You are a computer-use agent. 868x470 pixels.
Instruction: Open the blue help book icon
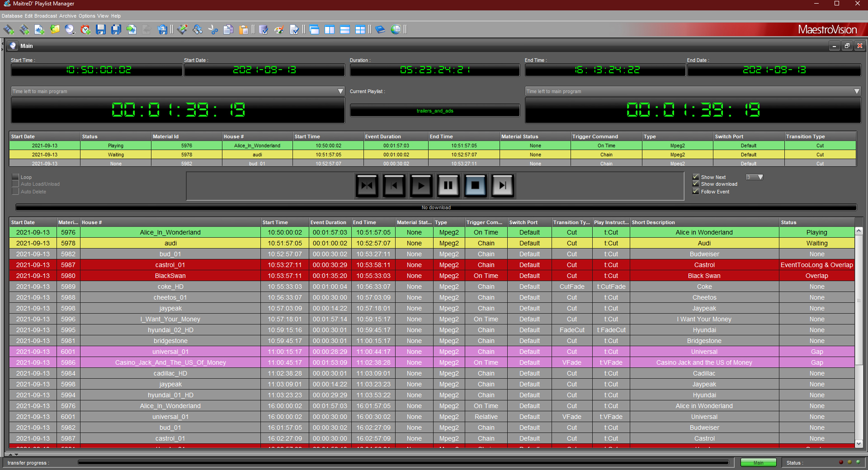point(380,30)
